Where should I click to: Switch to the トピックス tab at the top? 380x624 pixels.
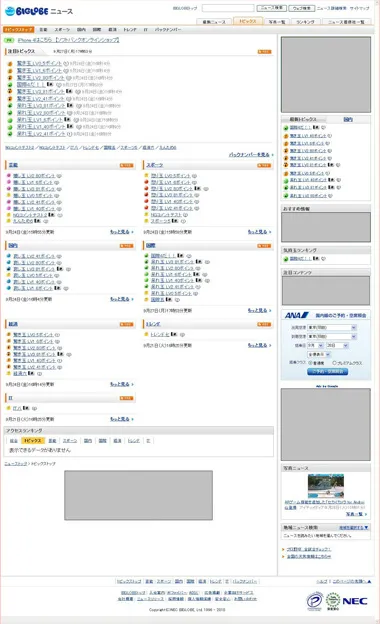(x=247, y=21)
